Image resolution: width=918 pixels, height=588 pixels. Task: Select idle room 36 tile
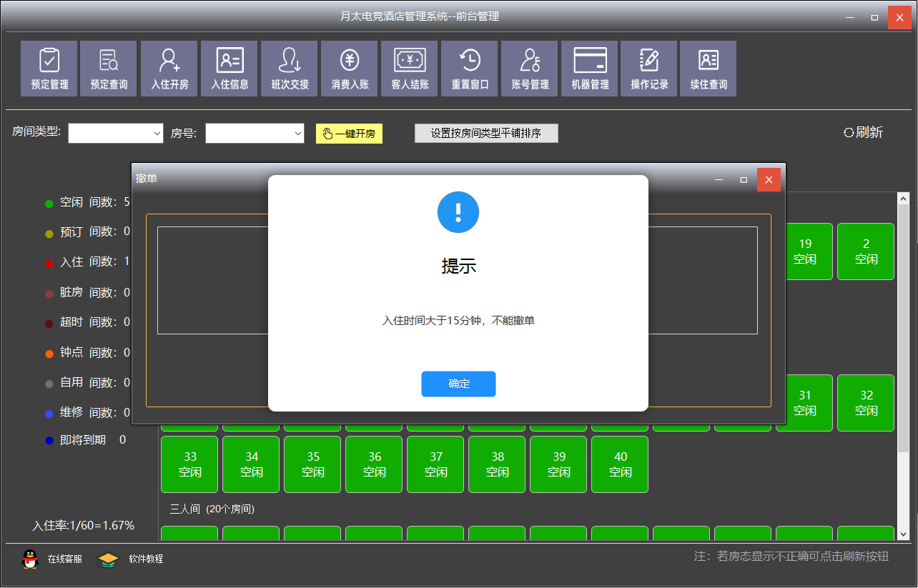click(x=375, y=464)
